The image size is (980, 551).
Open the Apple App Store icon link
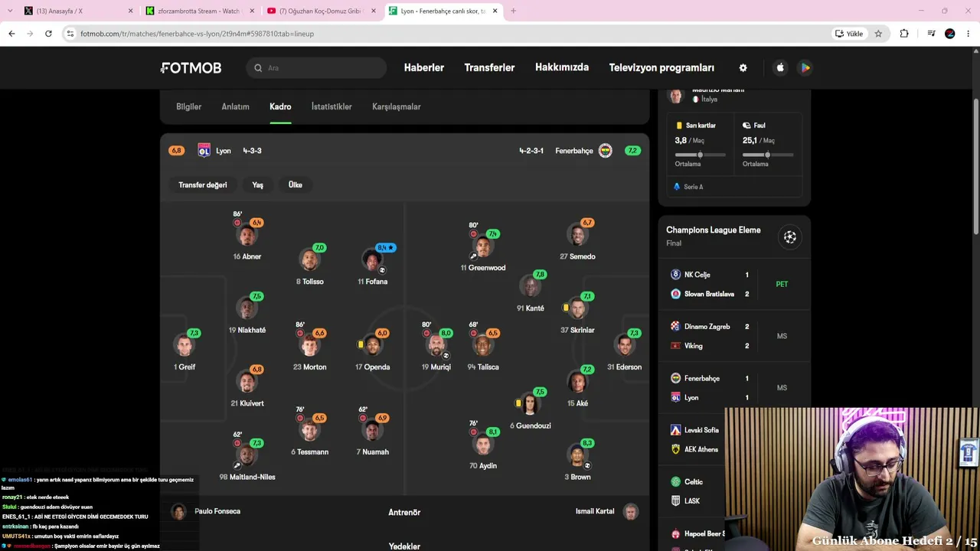point(780,68)
